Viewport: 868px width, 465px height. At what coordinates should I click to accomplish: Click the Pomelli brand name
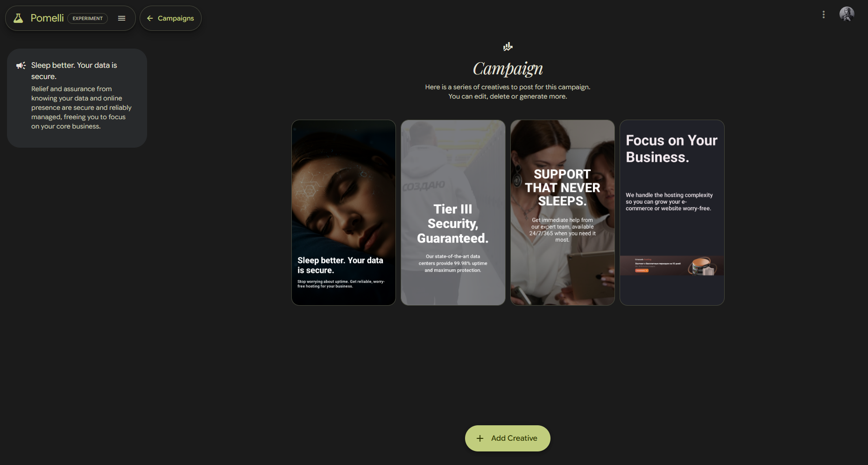[x=47, y=18]
